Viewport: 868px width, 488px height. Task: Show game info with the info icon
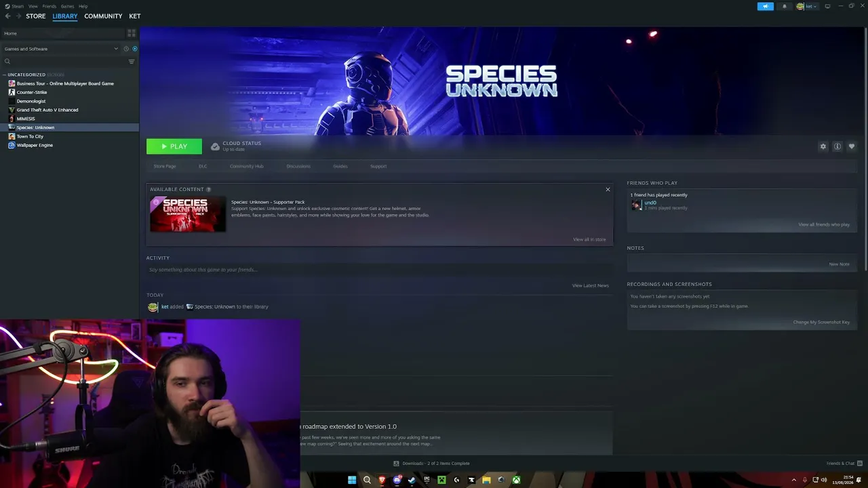point(837,146)
